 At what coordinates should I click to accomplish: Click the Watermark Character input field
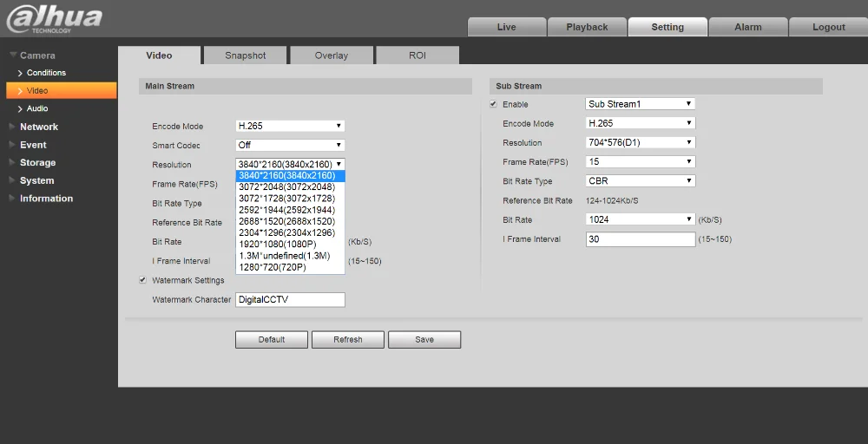click(x=290, y=300)
